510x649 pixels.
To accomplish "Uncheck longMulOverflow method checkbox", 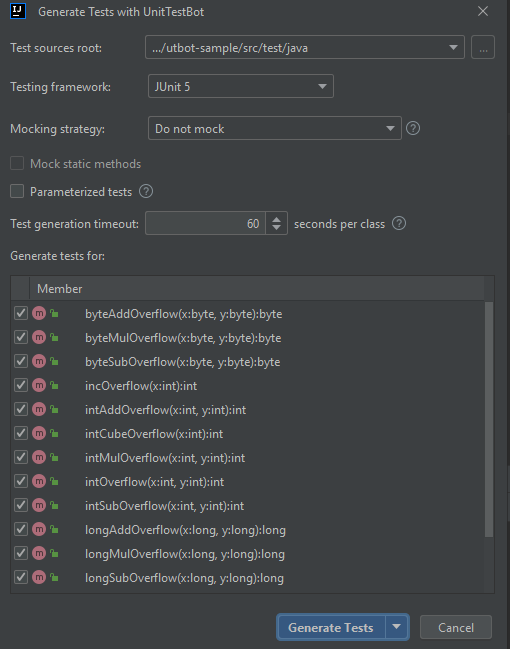I will 21,553.
